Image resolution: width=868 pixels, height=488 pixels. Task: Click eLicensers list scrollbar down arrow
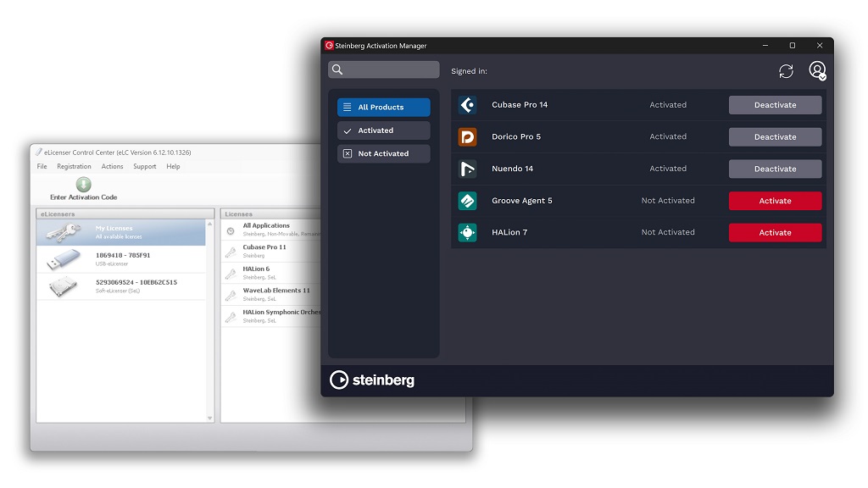210,419
